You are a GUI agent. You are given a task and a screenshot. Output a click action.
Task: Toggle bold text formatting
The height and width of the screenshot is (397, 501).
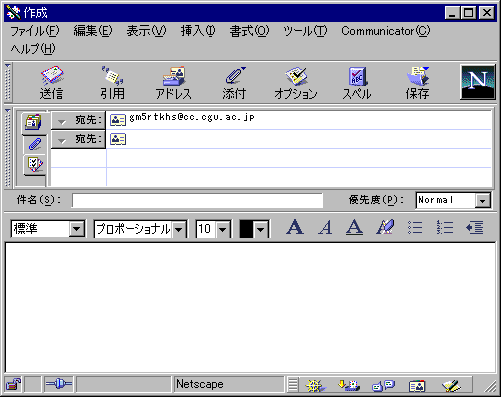(295, 227)
